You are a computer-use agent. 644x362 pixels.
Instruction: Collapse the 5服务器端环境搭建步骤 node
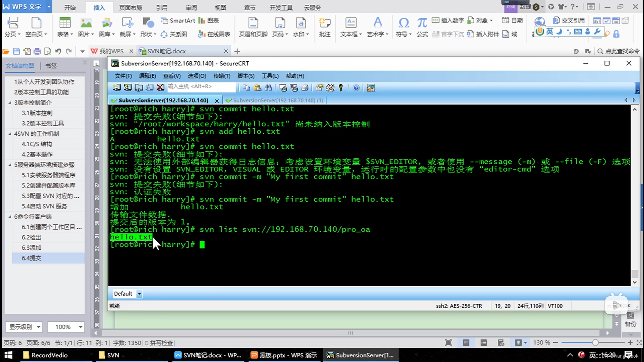point(10,165)
